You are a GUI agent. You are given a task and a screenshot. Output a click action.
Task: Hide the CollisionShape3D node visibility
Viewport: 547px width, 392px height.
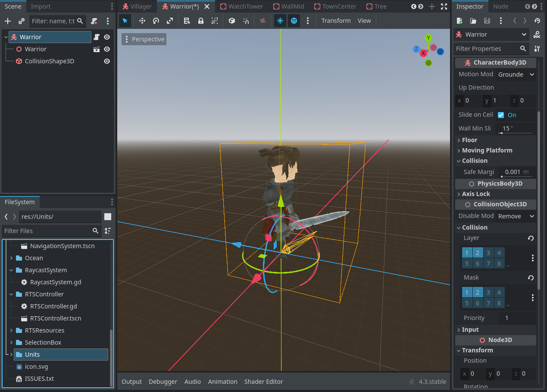coord(107,61)
